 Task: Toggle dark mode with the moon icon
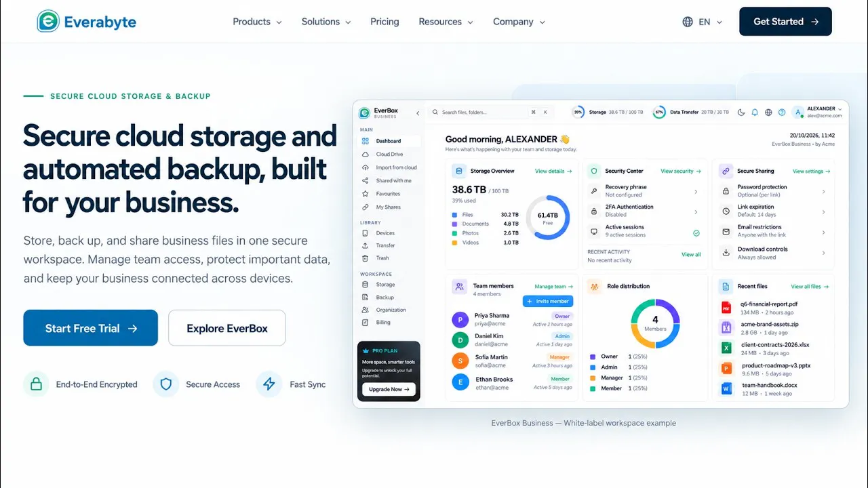point(741,113)
